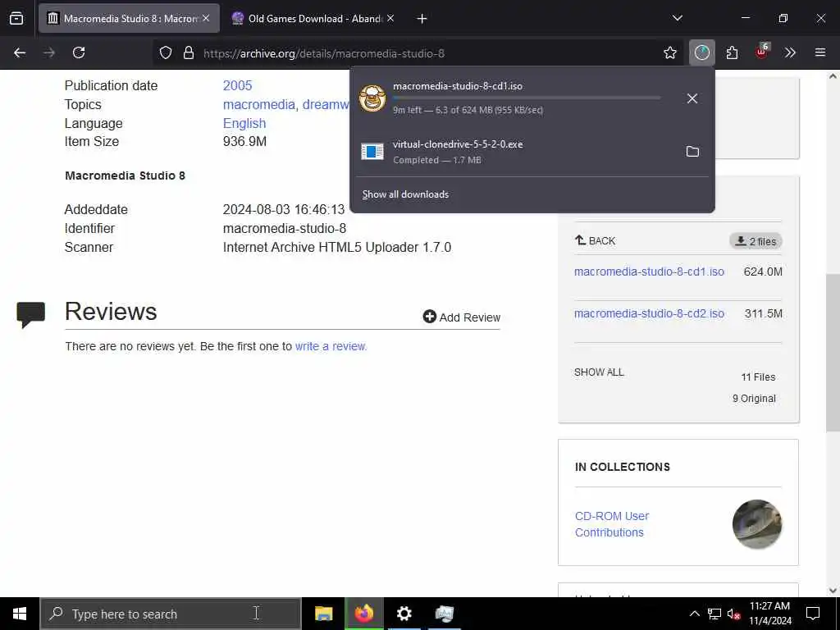Screen dimensions: 840x630
Task: Open uBlock Origin extension icon
Action: pos(761,52)
